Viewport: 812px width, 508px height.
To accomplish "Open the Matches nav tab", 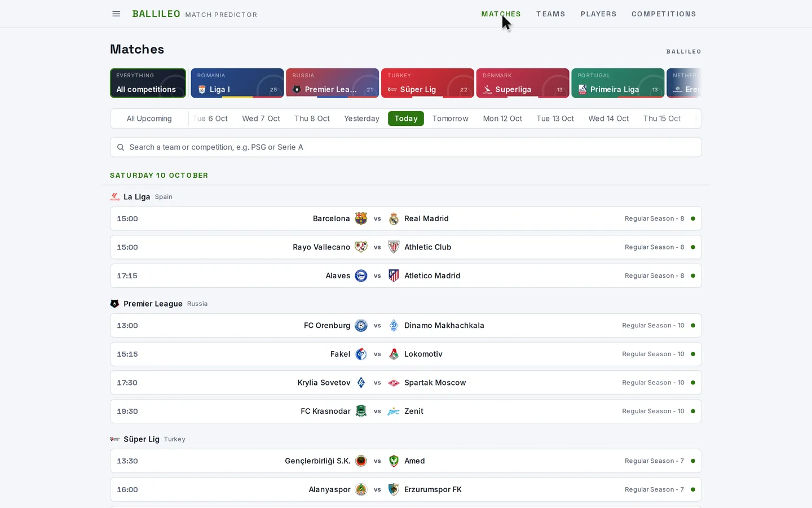I will pyautogui.click(x=501, y=14).
